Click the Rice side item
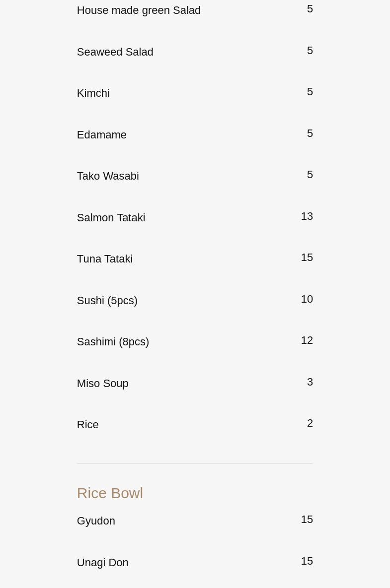This screenshot has width=390, height=588. coord(87,425)
